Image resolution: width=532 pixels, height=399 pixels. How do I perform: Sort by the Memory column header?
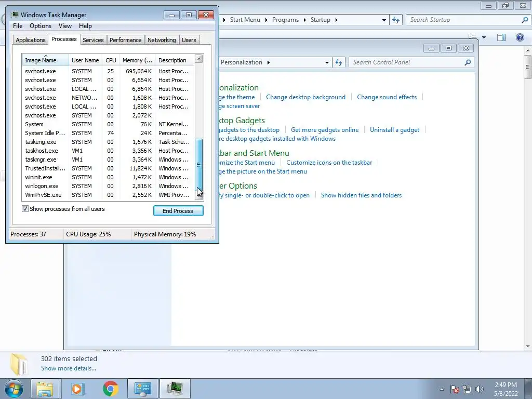coord(137,60)
